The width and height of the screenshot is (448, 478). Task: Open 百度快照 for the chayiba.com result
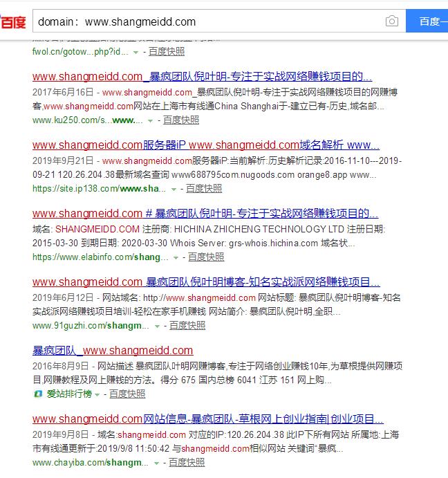[x=187, y=463]
